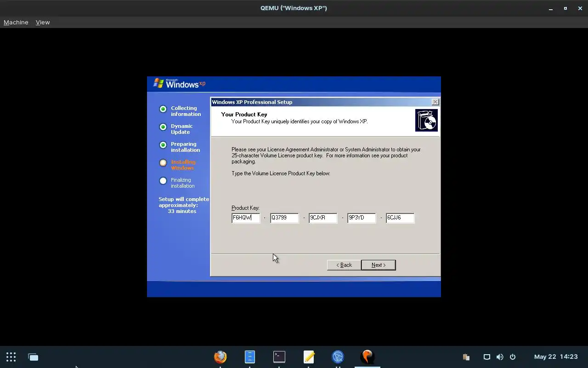
Task: Open the terminal from the dock
Action: click(279, 357)
